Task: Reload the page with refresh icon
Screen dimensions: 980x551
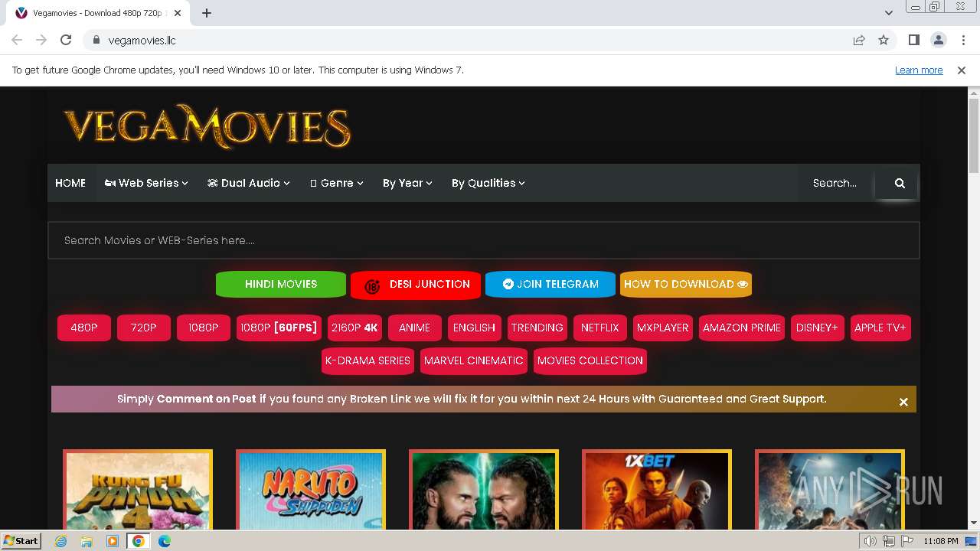Action: point(66,40)
